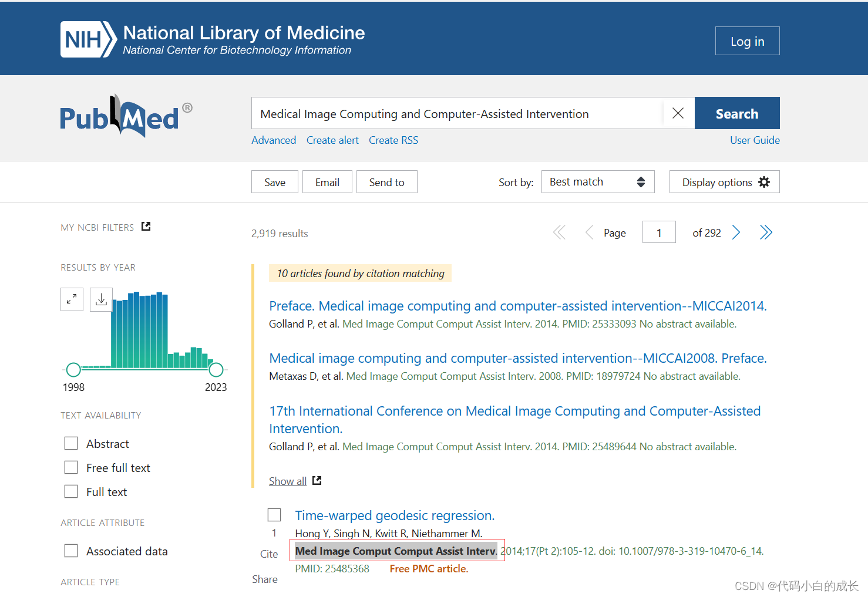Enable the Free full text filter
This screenshot has width=868, height=597.
[x=71, y=467]
